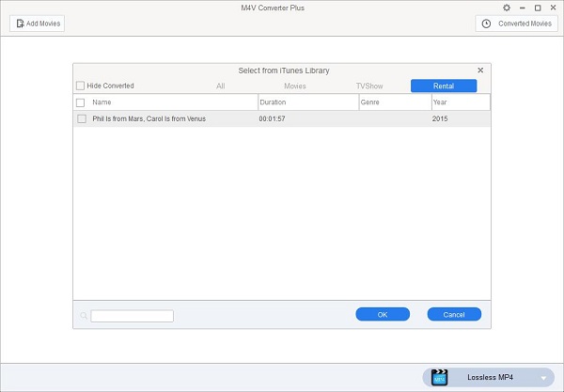The image size is (564, 392).
Task: Minimize the M4V Converter Plus window
Action: (x=523, y=8)
